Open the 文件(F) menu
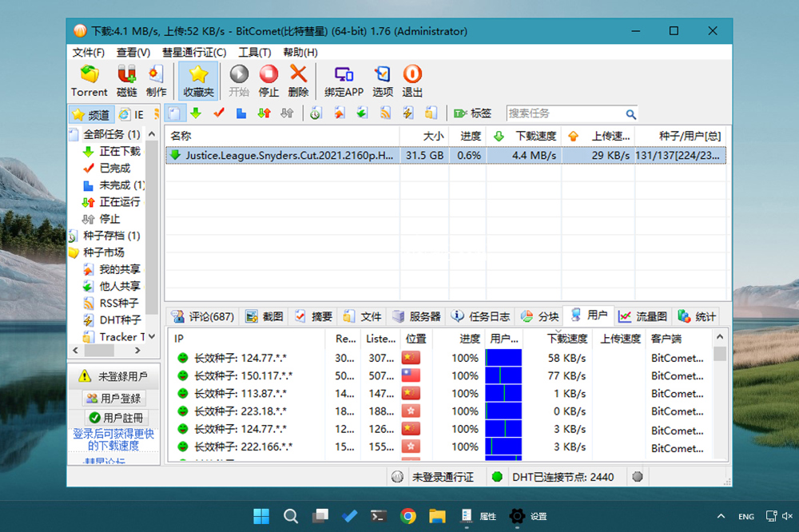The height and width of the screenshot is (532, 799). pyautogui.click(x=88, y=53)
